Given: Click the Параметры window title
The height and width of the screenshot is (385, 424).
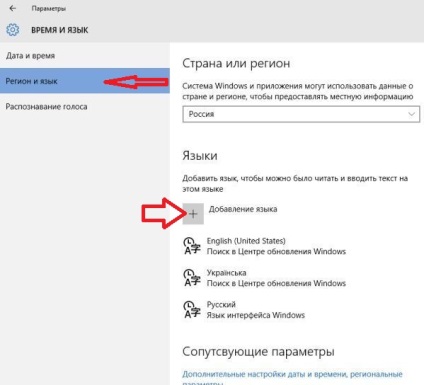Looking at the screenshot, I should pos(49,9).
